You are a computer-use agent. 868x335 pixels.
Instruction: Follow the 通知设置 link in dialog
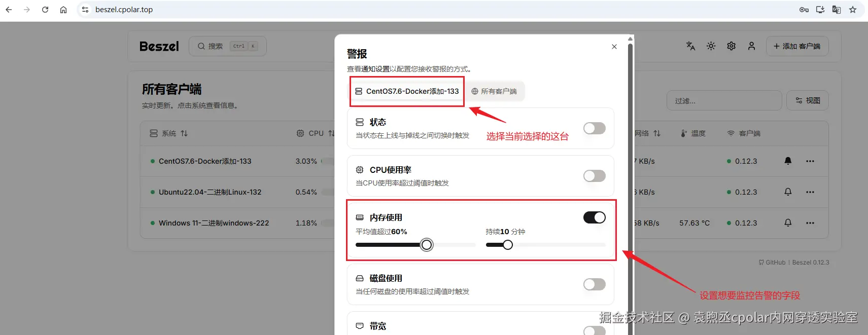375,69
